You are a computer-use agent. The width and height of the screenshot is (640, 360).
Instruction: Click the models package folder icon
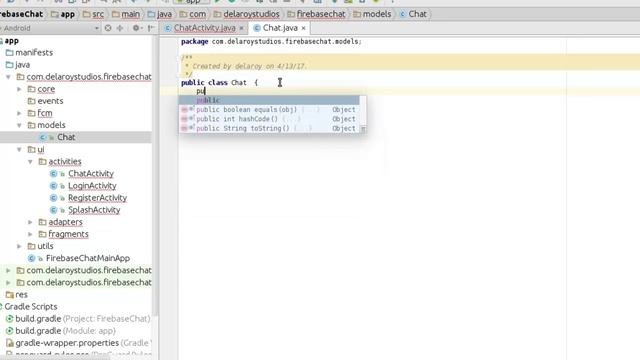click(31, 125)
